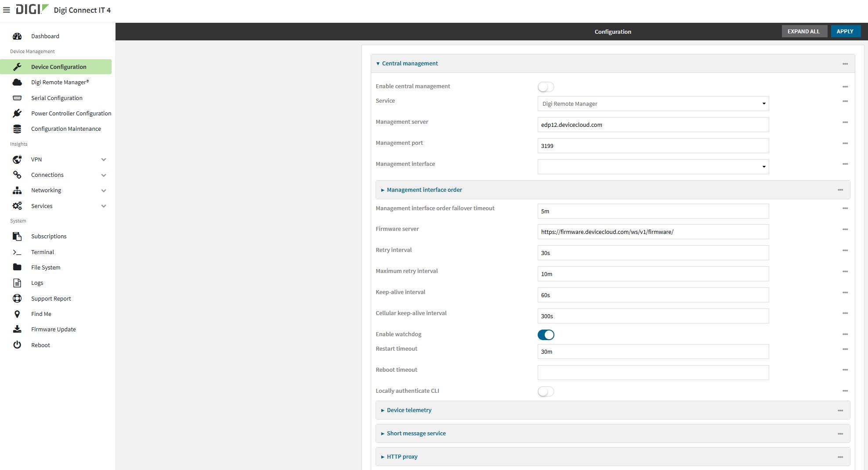Open the Firmware Update link
Image resolution: width=868 pixels, height=470 pixels.
54,329
